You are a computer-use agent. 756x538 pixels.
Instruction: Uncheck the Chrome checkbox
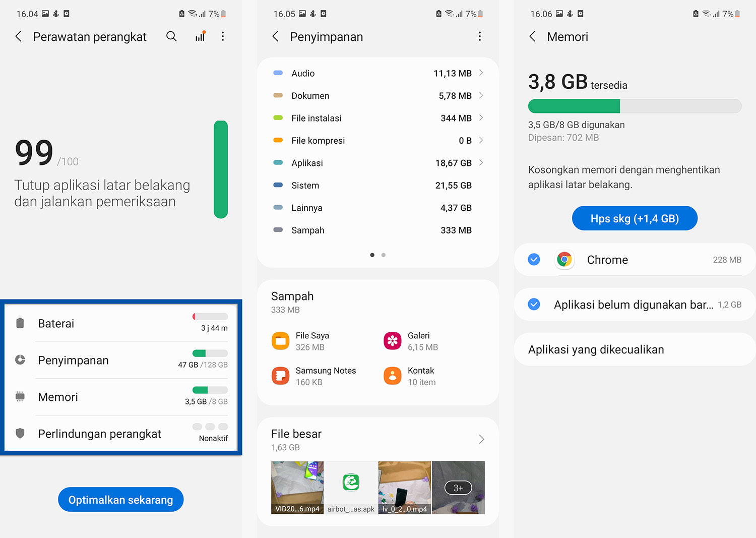point(534,260)
